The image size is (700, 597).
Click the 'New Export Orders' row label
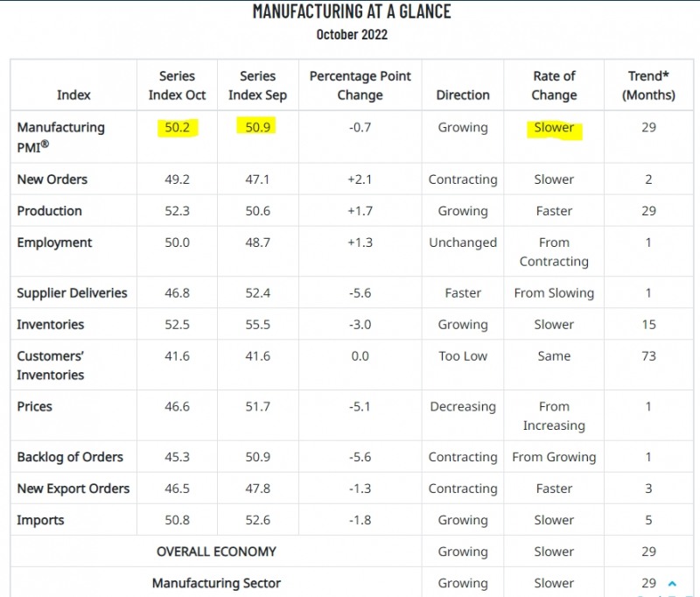[73, 489]
